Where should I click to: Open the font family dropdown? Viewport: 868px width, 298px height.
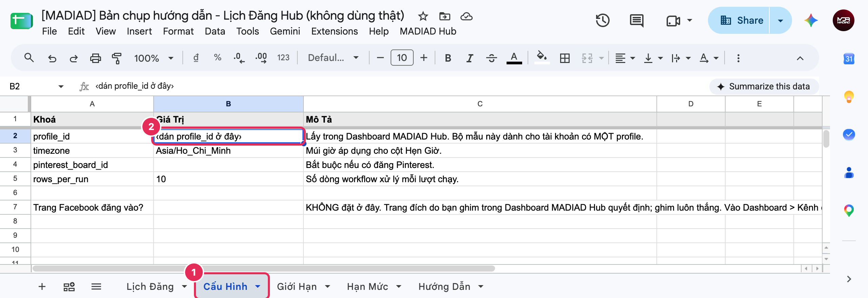click(x=333, y=58)
